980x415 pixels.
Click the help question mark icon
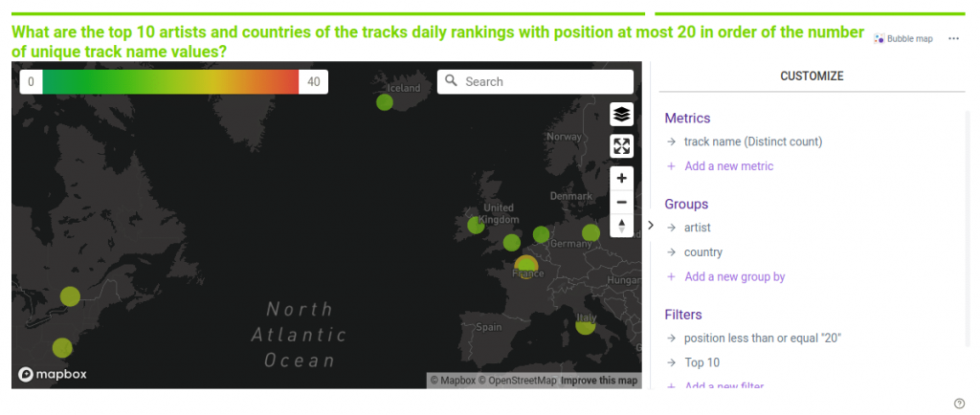coord(959,403)
